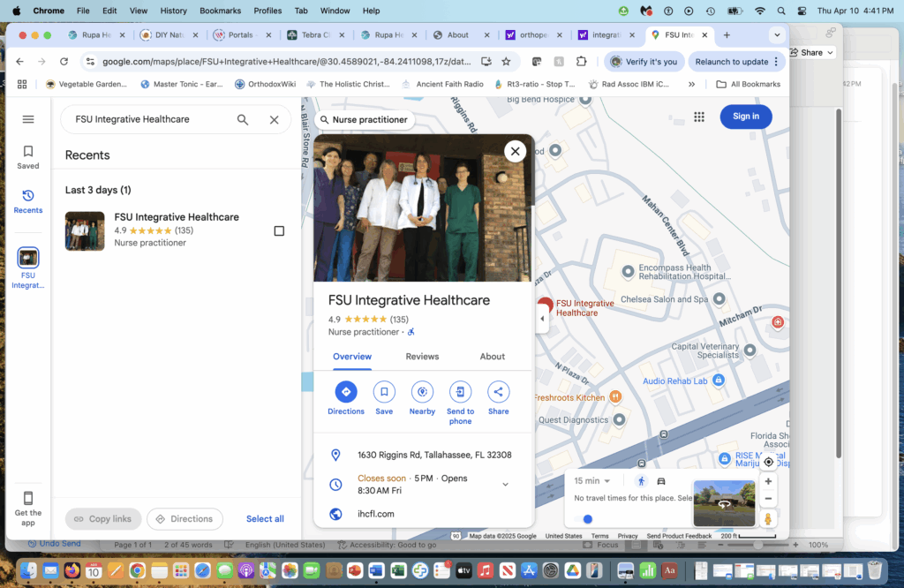Click the Directions button in Recents footer
904x588 pixels.
coord(185,519)
